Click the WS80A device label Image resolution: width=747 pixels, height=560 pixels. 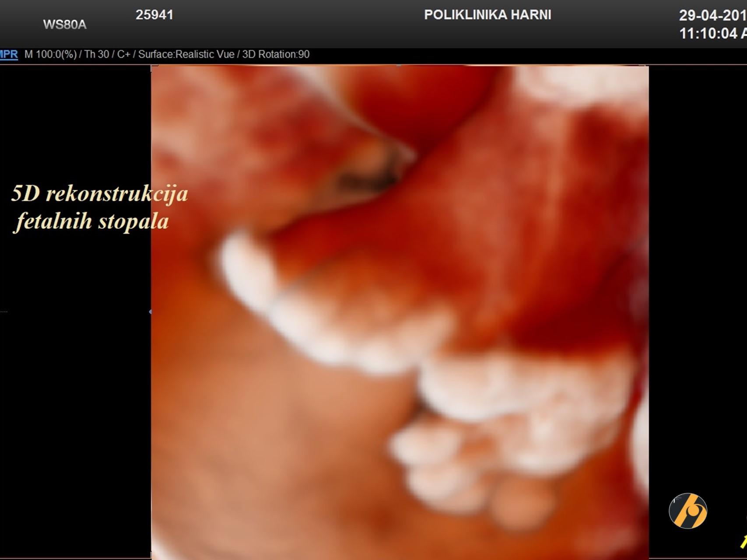pyautogui.click(x=65, y=24)
